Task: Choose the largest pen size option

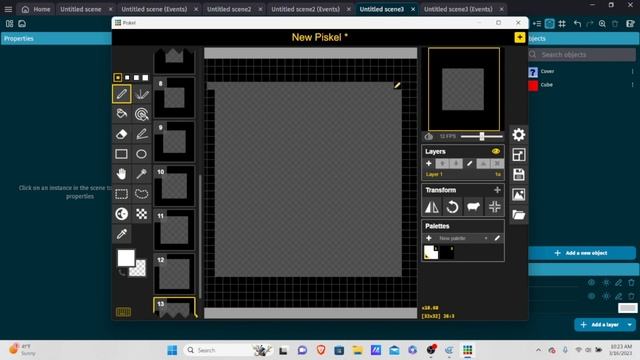Action: pyautogui.click(x=145, y=78)
